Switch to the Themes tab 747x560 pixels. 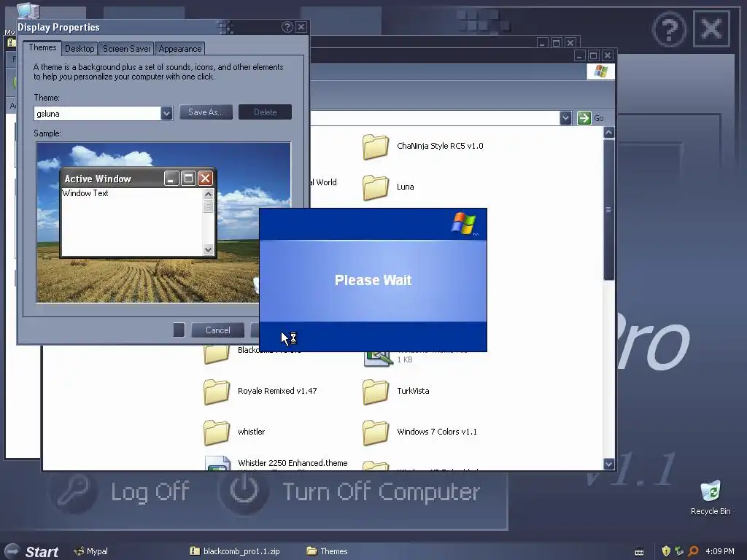(42, 47)
